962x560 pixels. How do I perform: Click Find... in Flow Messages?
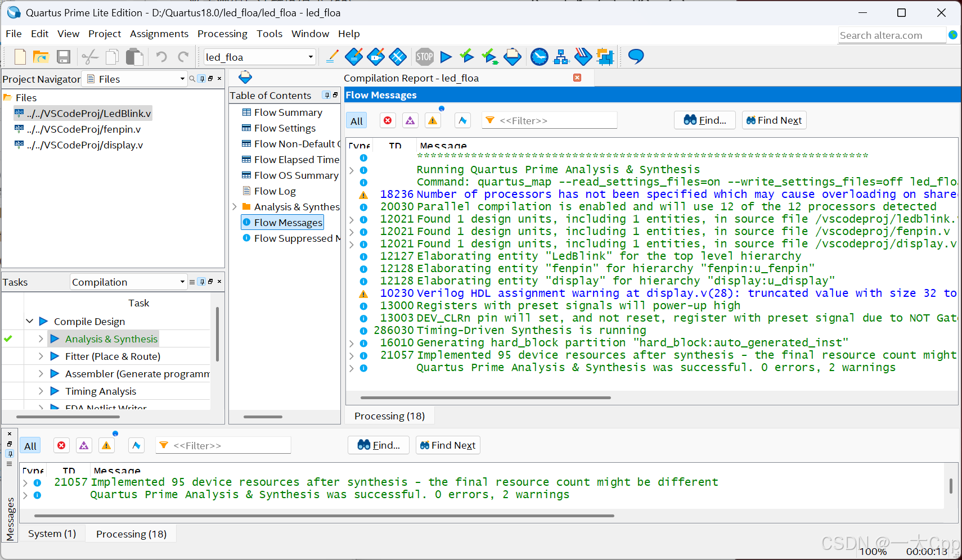pos(705,120)
